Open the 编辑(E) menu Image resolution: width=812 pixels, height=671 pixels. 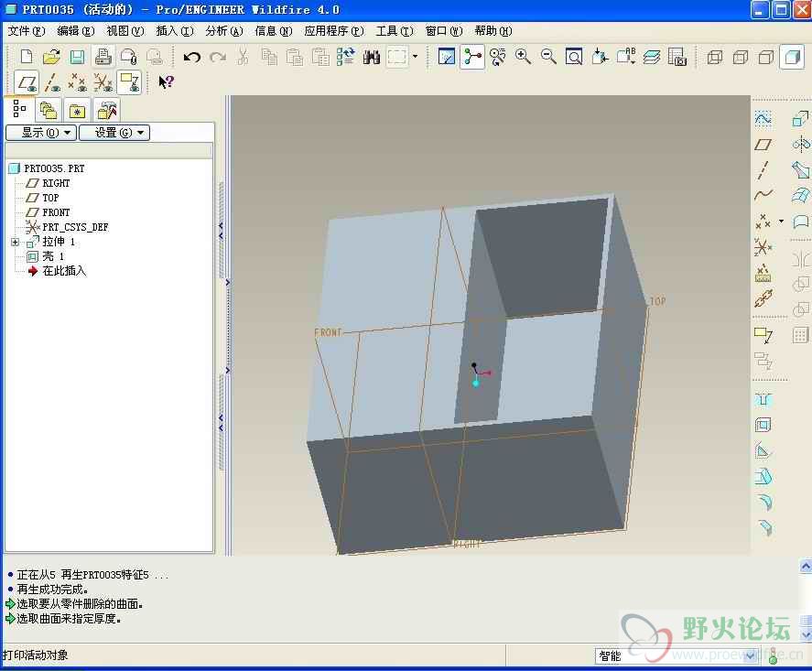pos(76,31)
